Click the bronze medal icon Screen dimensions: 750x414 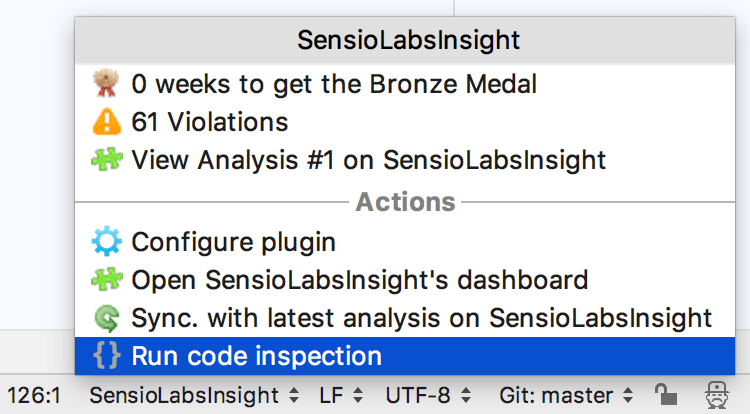coord(106,84)
